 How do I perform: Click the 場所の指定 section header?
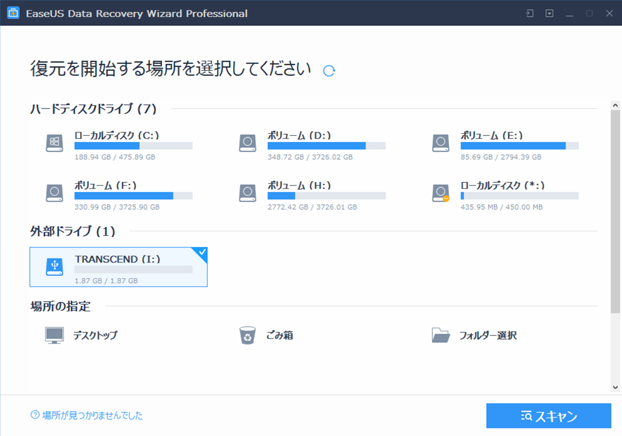(x=60, y=306)
